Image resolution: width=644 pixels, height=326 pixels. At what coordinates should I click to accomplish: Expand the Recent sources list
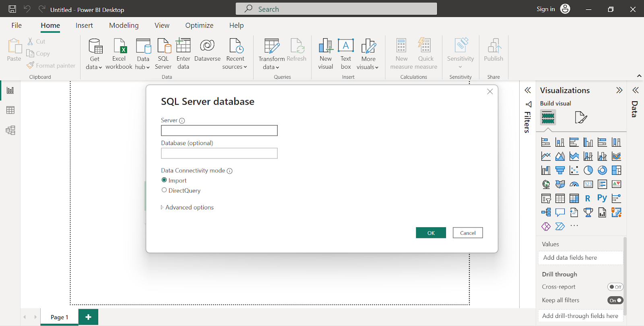pyautogui.click(x=235, y=54)
